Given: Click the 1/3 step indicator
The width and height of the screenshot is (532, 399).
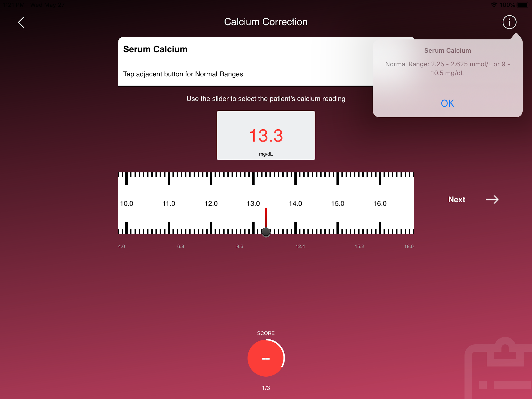Looking at the screenshot, I should 266,388.
